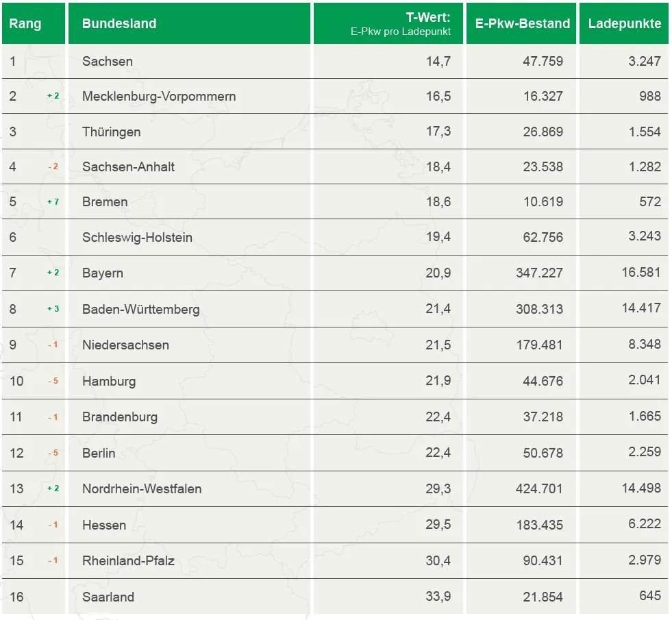Click the Schleswig-Holstein entry
This screenshot has width=672, height=620.
pyautogui.click(x=137, y=238)
